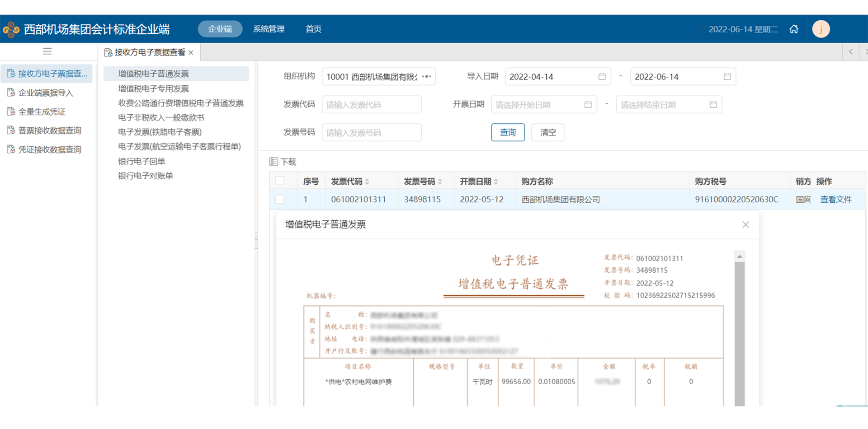
Task: Click the home icon in header
Action: 794,29
